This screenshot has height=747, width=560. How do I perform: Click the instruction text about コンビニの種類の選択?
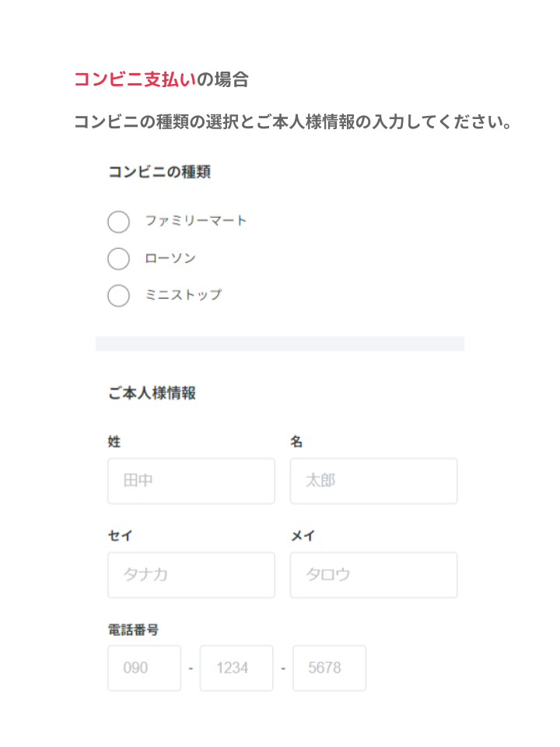tap(292, 122)
